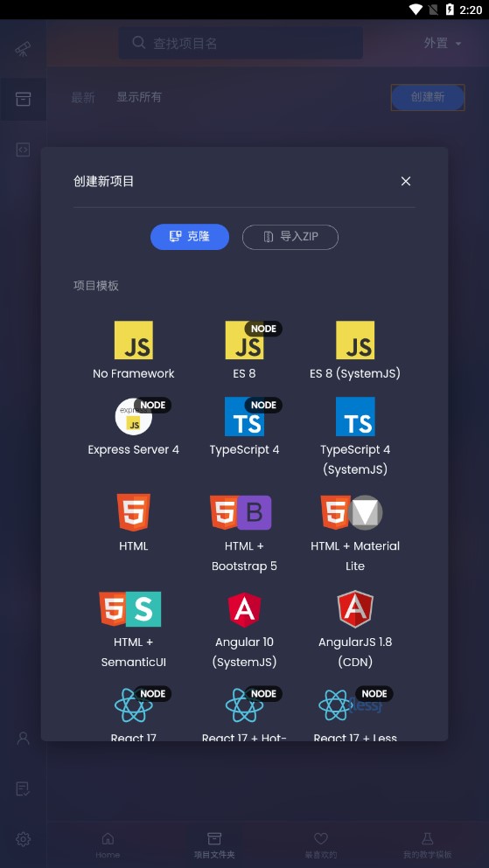
Task: Tap the 2:20 clock in status bar
Action: 471,10
